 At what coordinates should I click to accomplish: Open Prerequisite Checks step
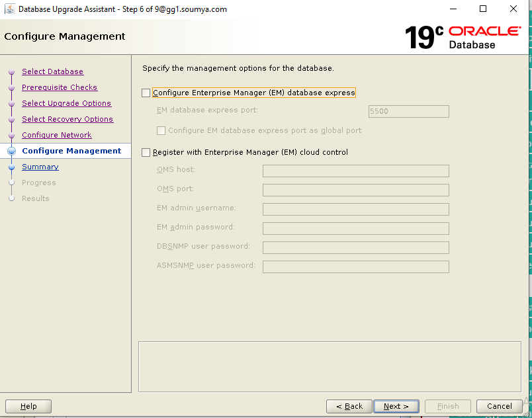(x=60, y=87)
